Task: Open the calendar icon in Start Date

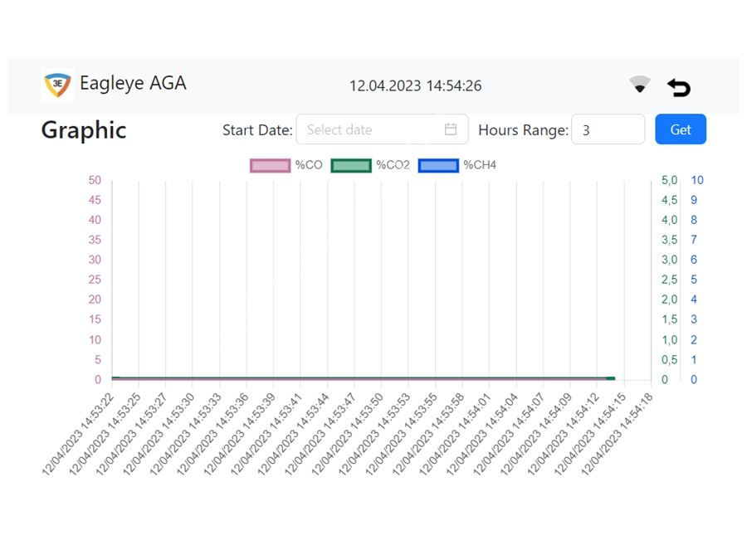Action: pos(451,129)
